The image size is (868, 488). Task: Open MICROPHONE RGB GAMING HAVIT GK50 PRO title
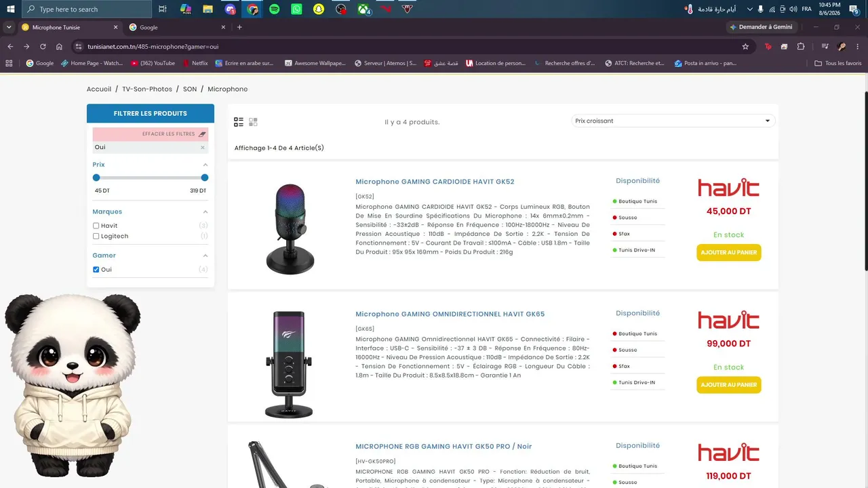pos(443,447)
